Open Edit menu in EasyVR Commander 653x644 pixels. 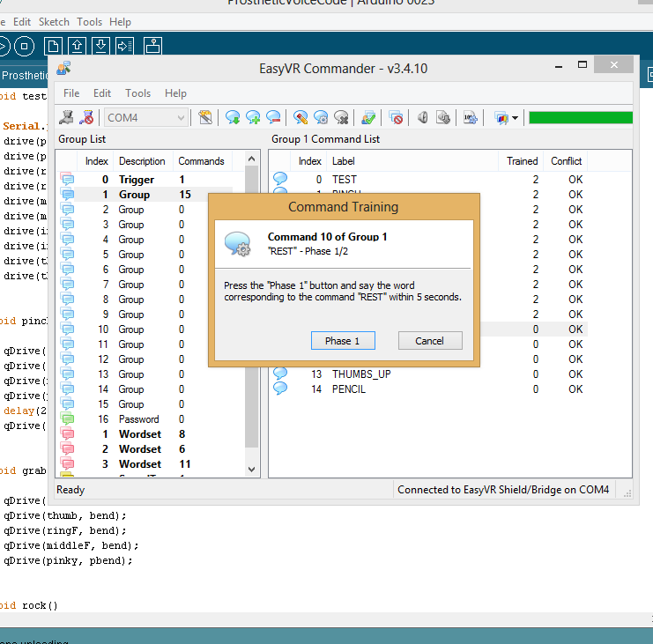pos(102,93)
